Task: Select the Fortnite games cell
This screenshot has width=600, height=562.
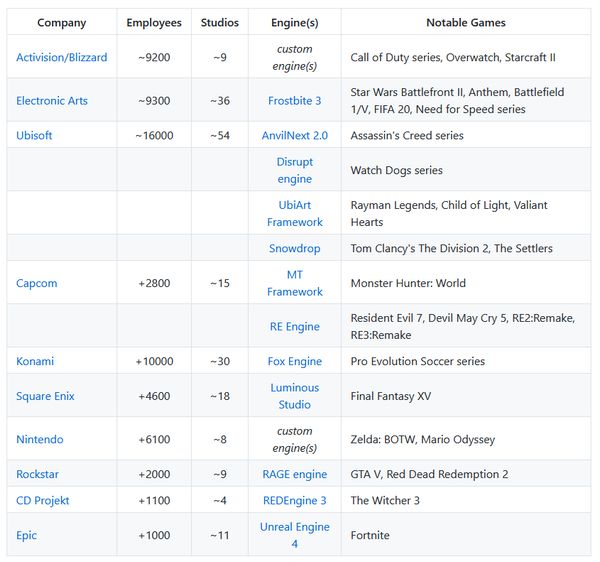Action: point(466,535)
